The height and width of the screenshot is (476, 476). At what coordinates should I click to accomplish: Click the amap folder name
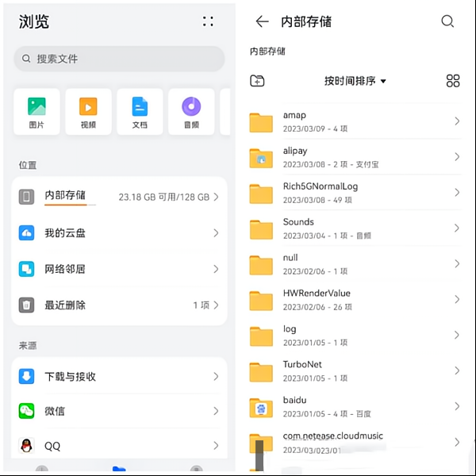[x=294, y=115]
